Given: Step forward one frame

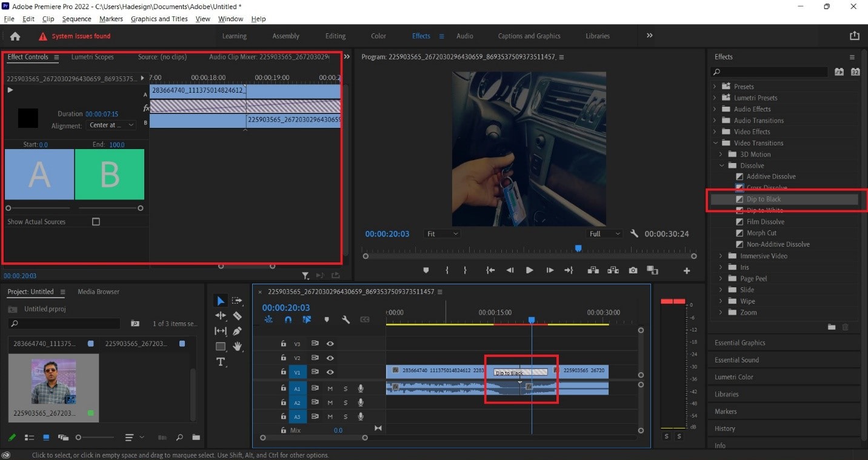Looking at the screenshot, I should pyautogui.click(x=550, y=270).
